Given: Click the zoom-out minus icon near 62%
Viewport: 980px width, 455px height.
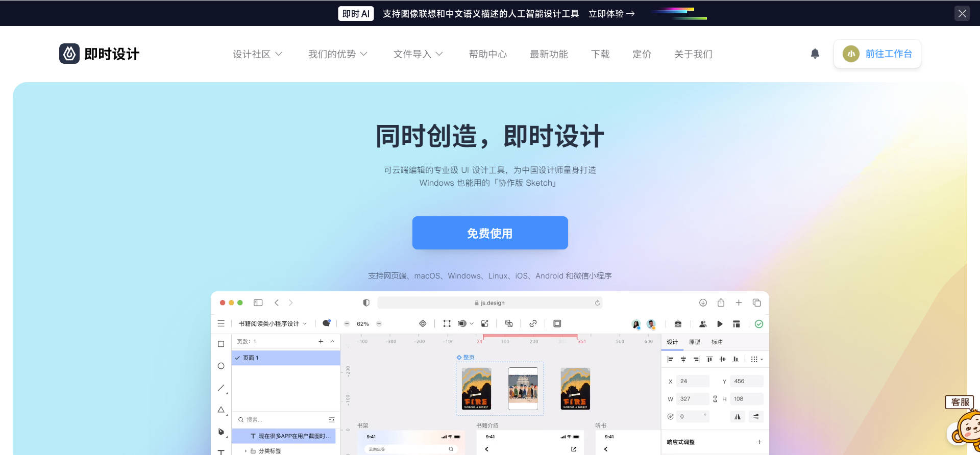Looking at the screenshot, I should coord(347,324).
